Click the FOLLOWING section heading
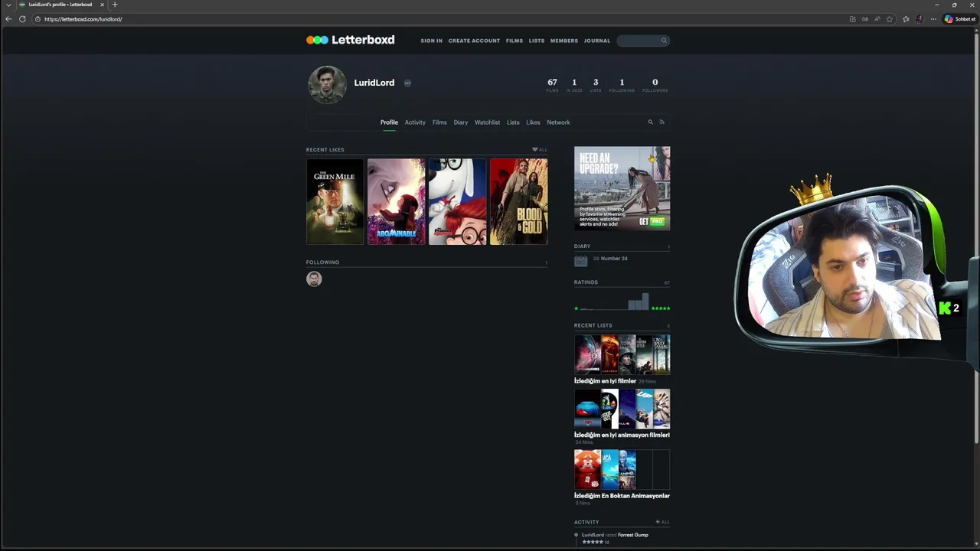Image resolution: width=980 pixels, height=551 pixels. coord(322,262)
